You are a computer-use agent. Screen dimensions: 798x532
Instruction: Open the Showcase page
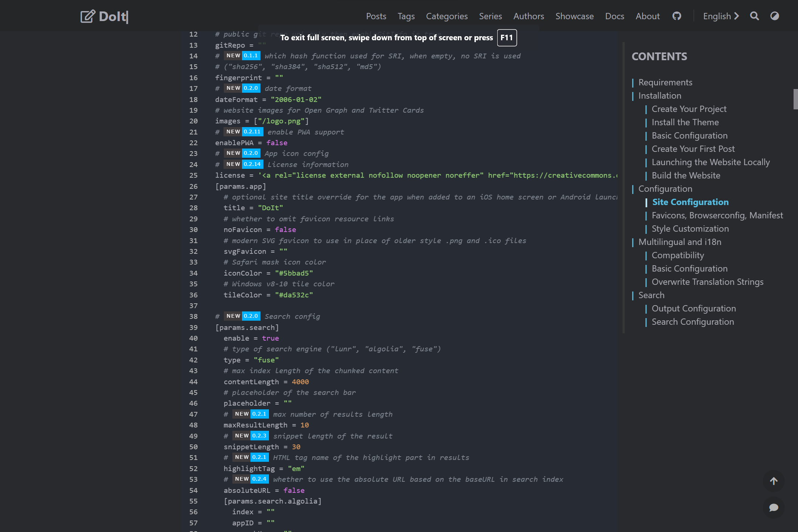click(x=574, y=16)
